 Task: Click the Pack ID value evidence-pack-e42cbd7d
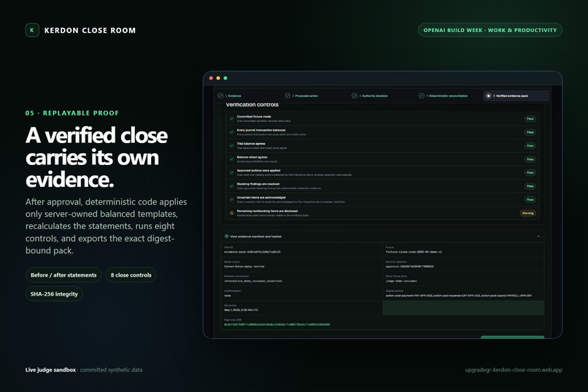pyautogui.click(x=252, y=252)
